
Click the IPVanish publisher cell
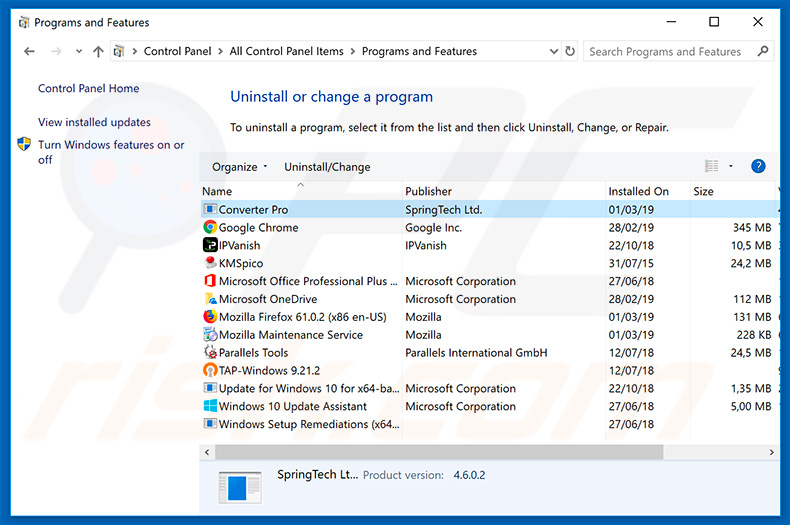coord(426,245)
